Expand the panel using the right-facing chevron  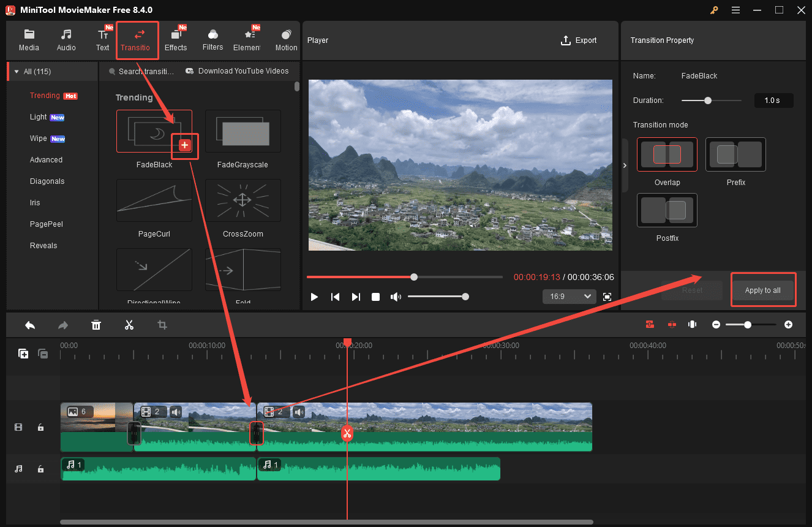pyautogui.click(x=625, y=164)
